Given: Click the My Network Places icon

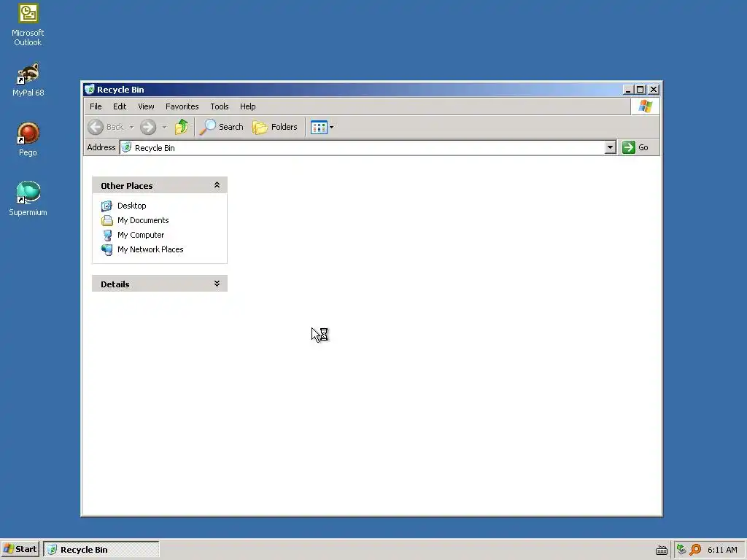Looking at the screenshot, I should pyautogui.click(x=107, y=249).
